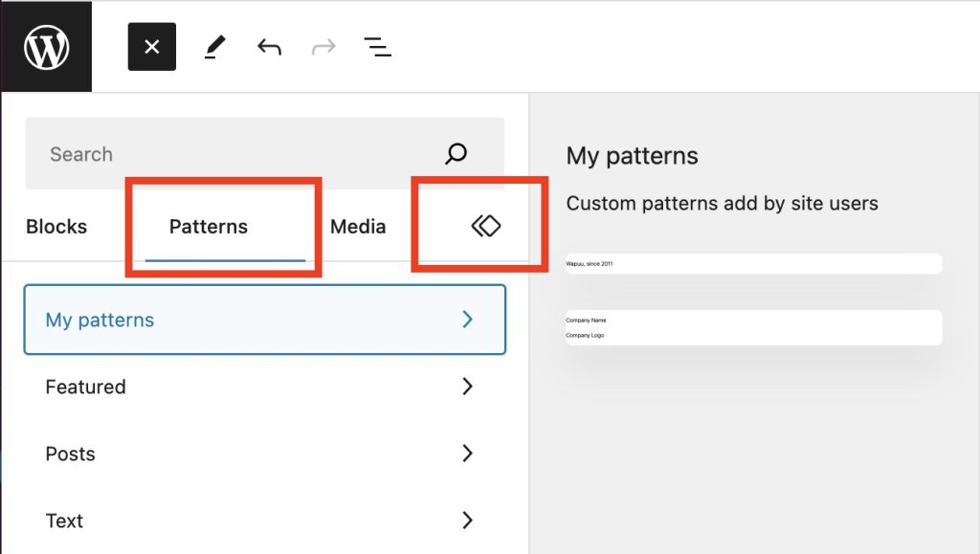The image size is (980, 554).
Task: Expand the Posts category chevron
Action: point(468,454)
